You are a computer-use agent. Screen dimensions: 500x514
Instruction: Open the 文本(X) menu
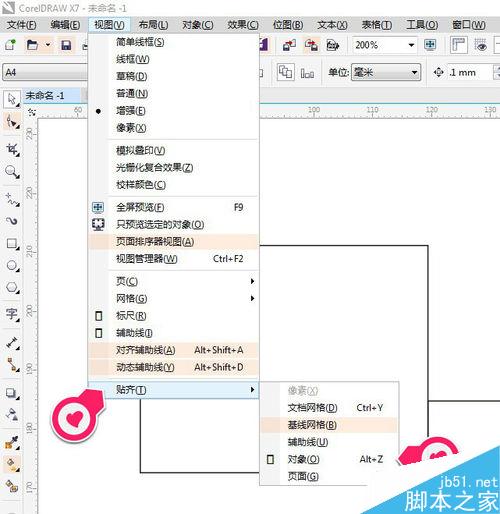[332, 25]
